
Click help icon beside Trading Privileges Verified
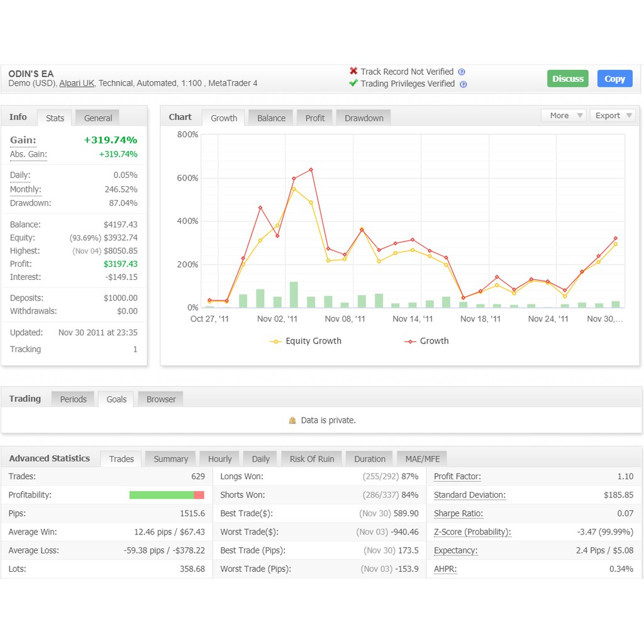pyautogui.click(x=464, y=84)
